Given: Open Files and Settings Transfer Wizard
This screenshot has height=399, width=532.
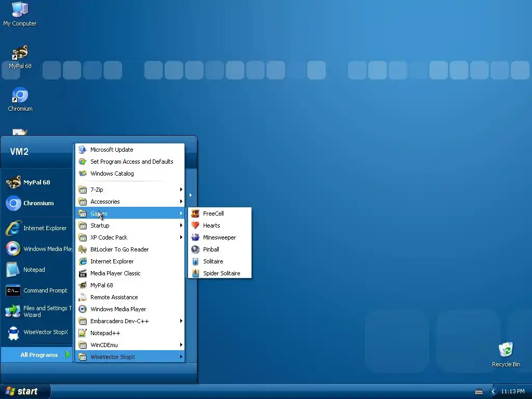Looking at the screenshot, I should tap(37, 311).
